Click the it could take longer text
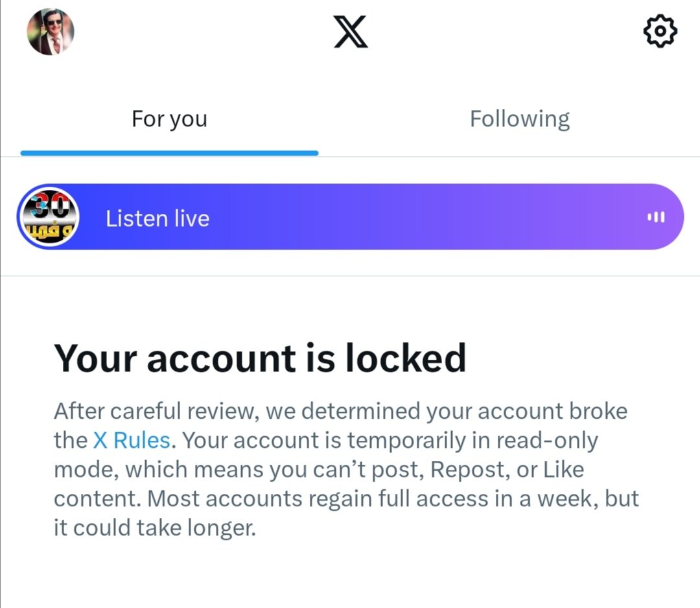 pyautogui.click(x=155, y=528)
